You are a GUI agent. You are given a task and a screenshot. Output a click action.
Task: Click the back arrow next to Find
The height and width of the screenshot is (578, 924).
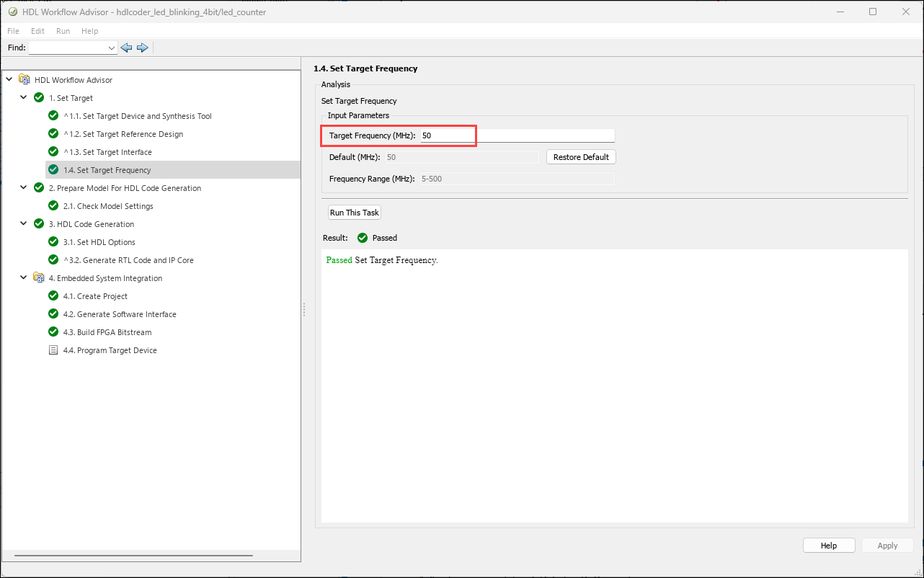pyautogui.click(x=127, y=48)
